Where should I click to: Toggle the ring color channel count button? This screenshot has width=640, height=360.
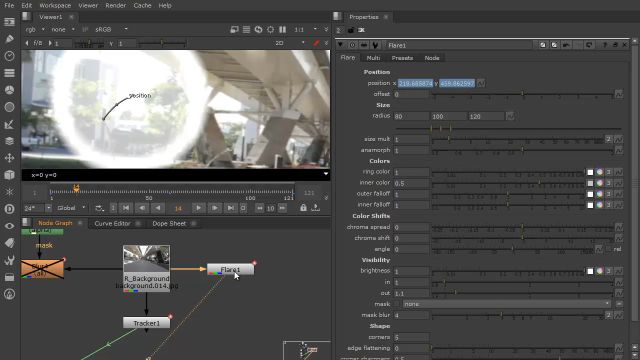pyautogui.click(x=609, y=172)
